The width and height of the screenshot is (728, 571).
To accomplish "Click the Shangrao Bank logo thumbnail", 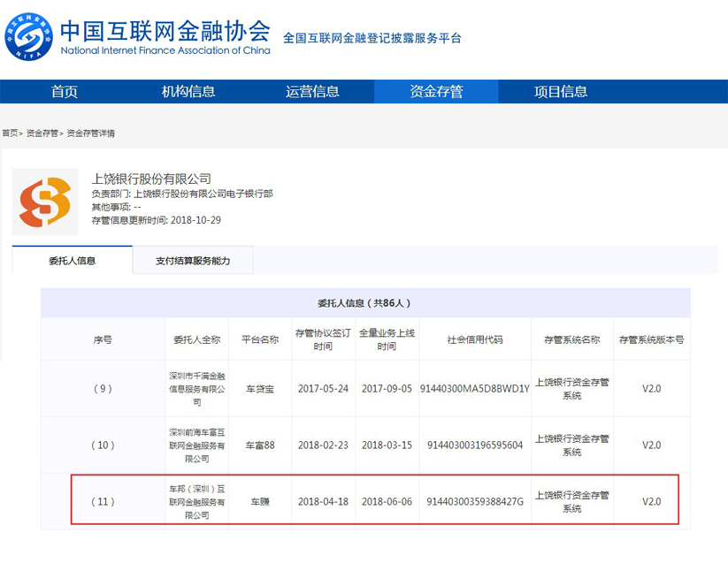I will (45, 202).
